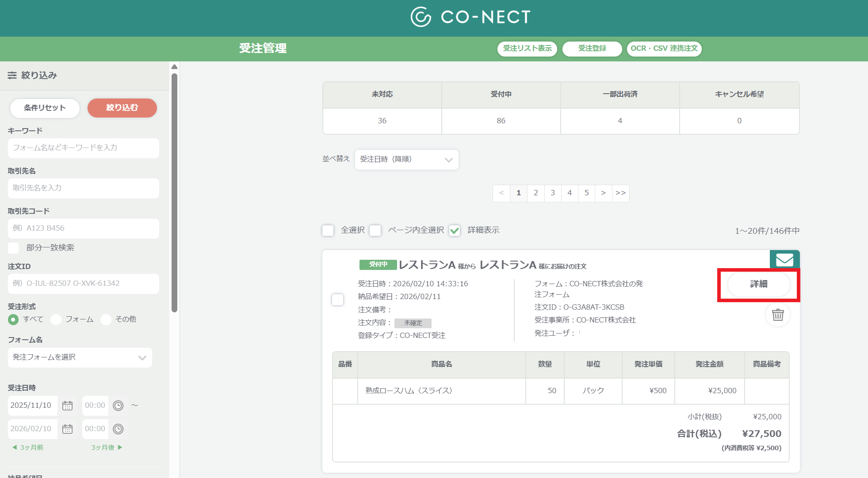The height and width of the screenshot is (478, 868).
Task: Select the フォーム radio button
Action: click(56, 319)
